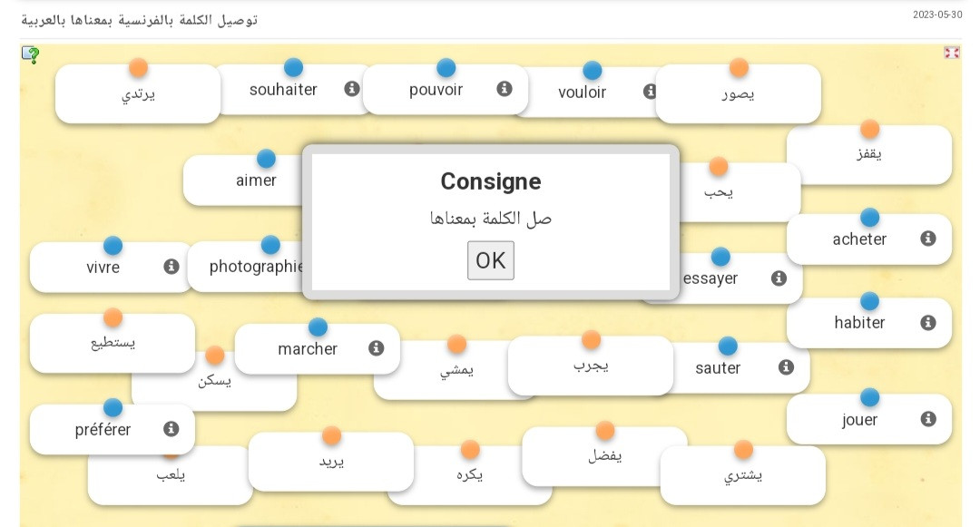Select the يرتدي word card
980x527 pixels.
(138, 93)
